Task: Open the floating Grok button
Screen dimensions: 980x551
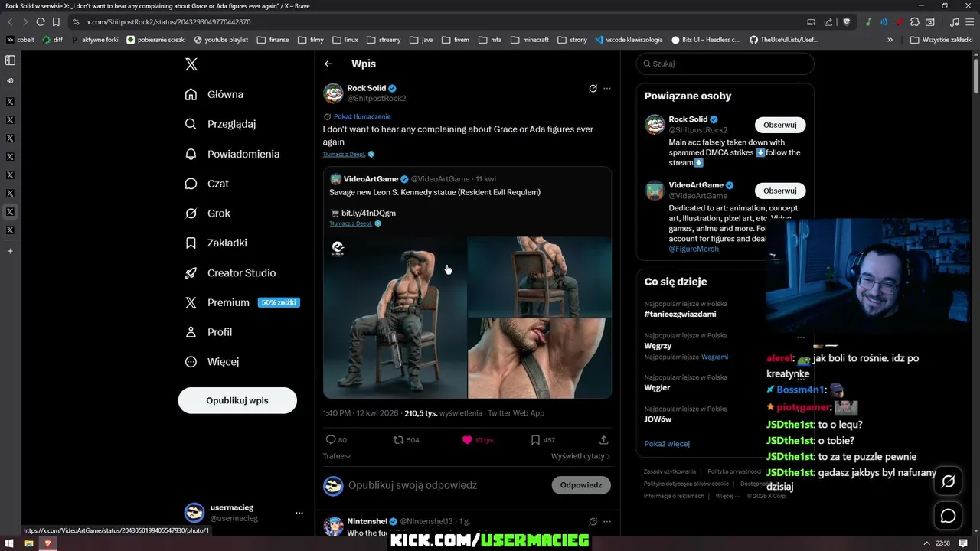Action: pos(949,481)
